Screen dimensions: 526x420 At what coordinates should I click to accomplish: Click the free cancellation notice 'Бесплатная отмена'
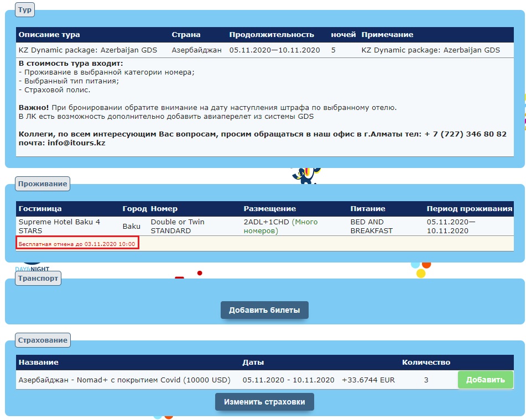click(77, 244)
